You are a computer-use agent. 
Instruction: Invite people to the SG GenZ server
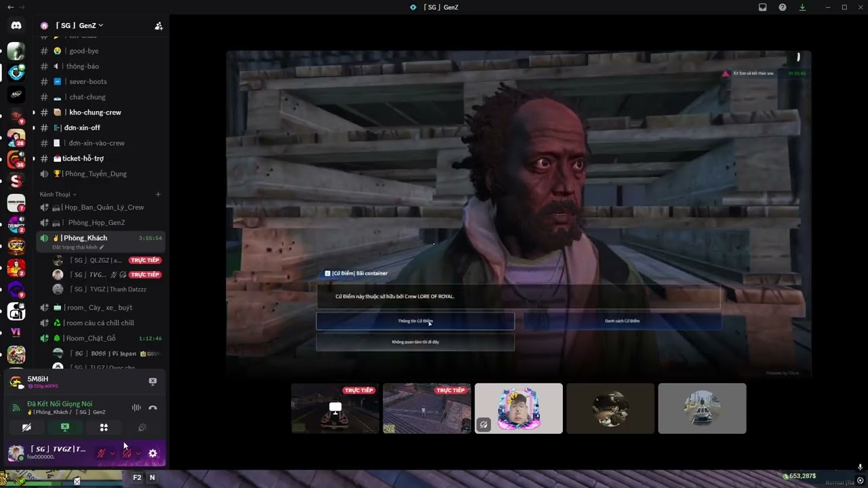coord(159,26)
